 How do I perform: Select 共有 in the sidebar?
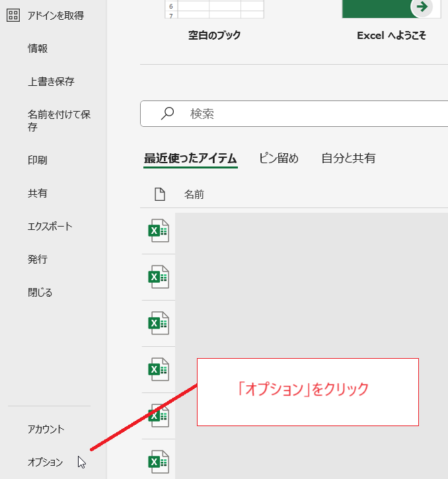37,193
